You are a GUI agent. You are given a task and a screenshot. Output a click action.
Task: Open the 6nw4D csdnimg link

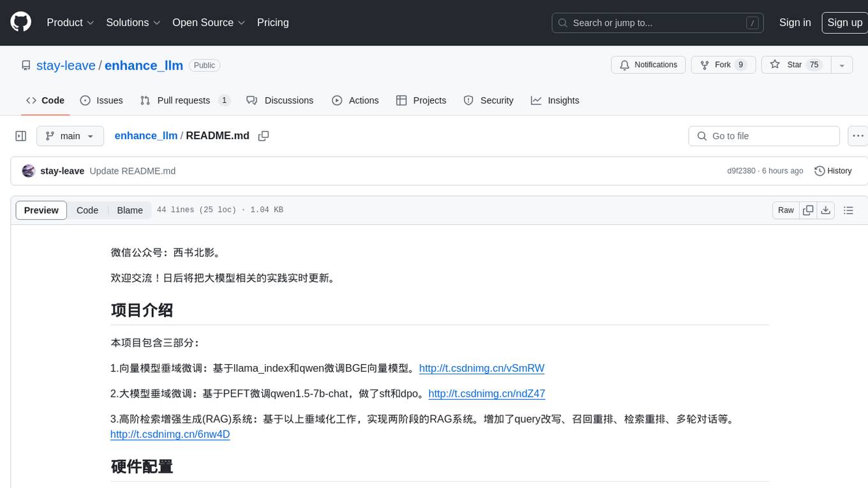[170, 434]
